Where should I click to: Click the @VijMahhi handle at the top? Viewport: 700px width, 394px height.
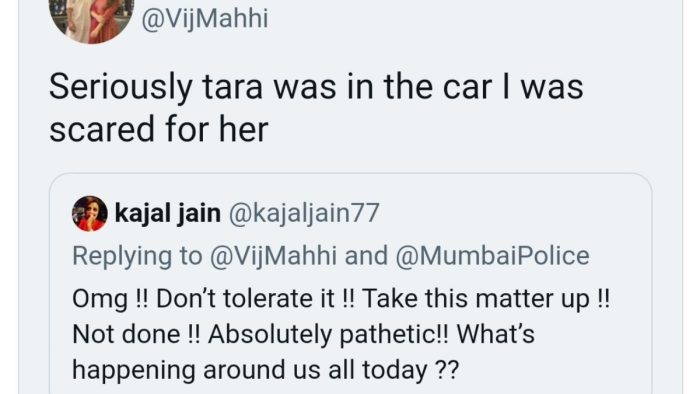pyautogui.click(x=205, y=19)
